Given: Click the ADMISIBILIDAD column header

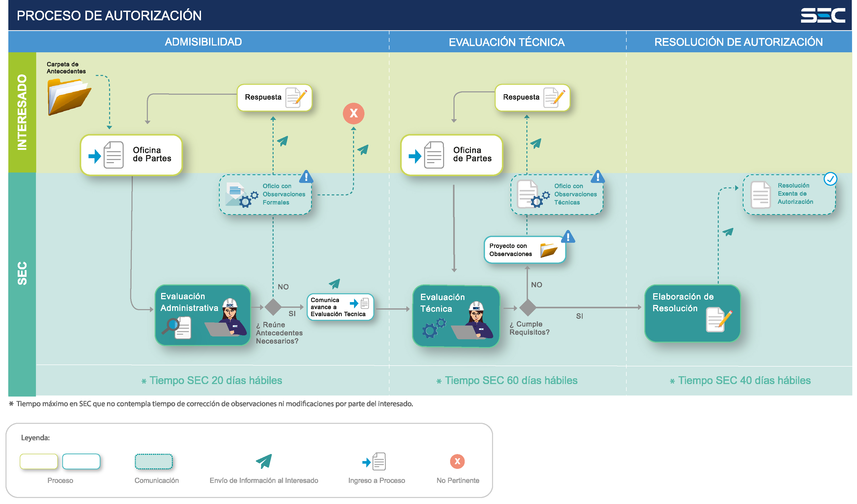Looking at the screenshot, I should (203, 42).
